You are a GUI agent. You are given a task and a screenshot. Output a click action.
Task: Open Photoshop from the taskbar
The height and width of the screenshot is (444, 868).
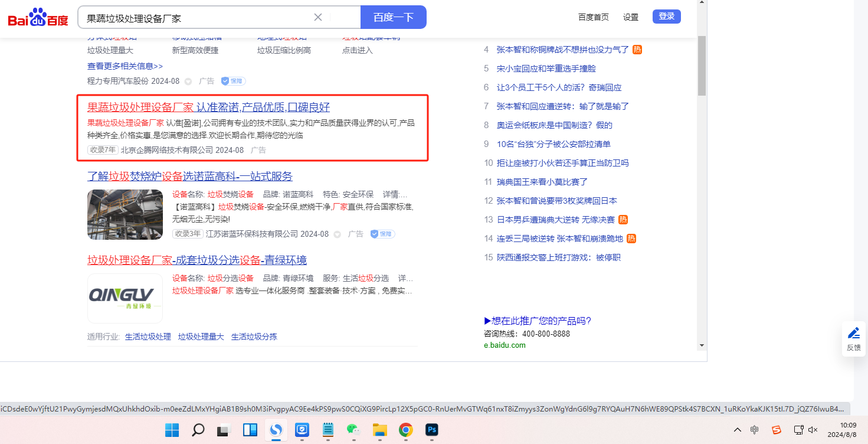pyautogui.click(x=432, y=430)
